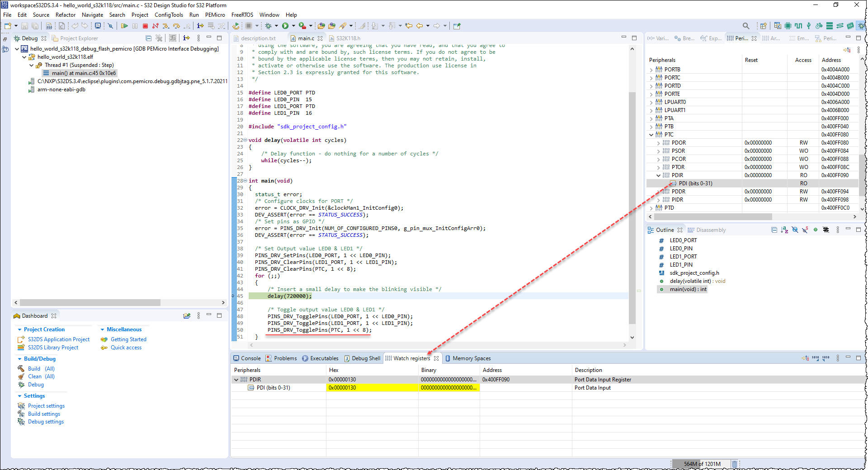Terminate the debug session with the red stop icon
The width and height of the screenshot is (868, 470).
click(x=146, y=26)
